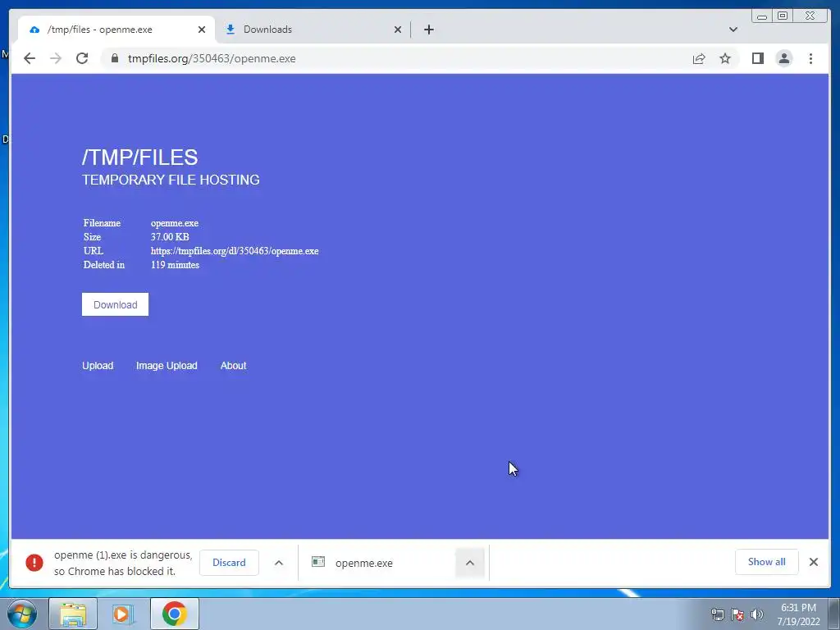Screen dimensions: 840x630
Task: Click the forward navigation arrow
Action: (x=56, y=58)
